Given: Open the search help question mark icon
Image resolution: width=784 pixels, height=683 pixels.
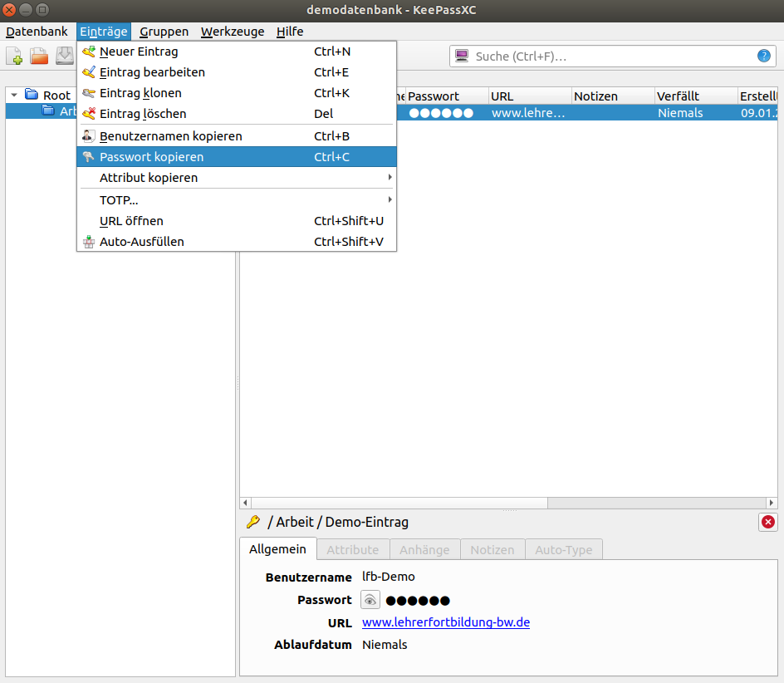Looking at the screenshot, I should click(763, 57).
